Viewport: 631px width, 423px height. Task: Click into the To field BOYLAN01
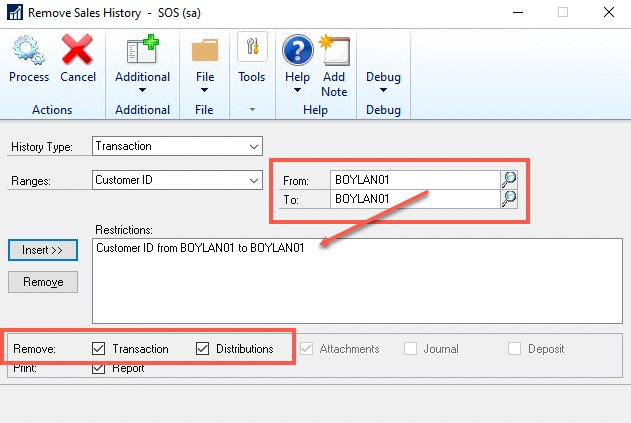click(x=415, y=198)
